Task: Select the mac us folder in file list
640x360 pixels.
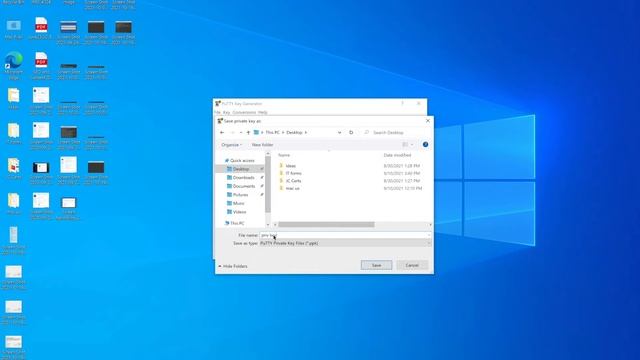Action: [292, 188]
